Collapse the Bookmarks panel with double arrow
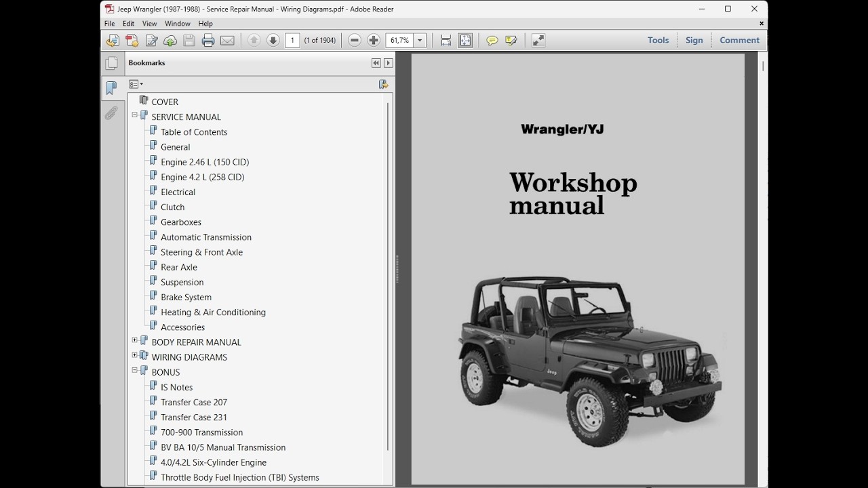868x488 pixels. (x=376, y=63)
